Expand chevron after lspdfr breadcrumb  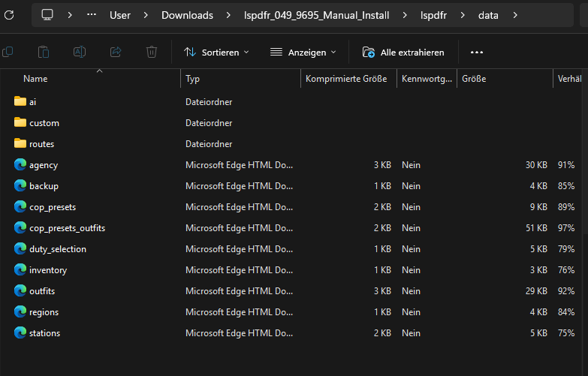pyautogui.click(x=463, y=15)
